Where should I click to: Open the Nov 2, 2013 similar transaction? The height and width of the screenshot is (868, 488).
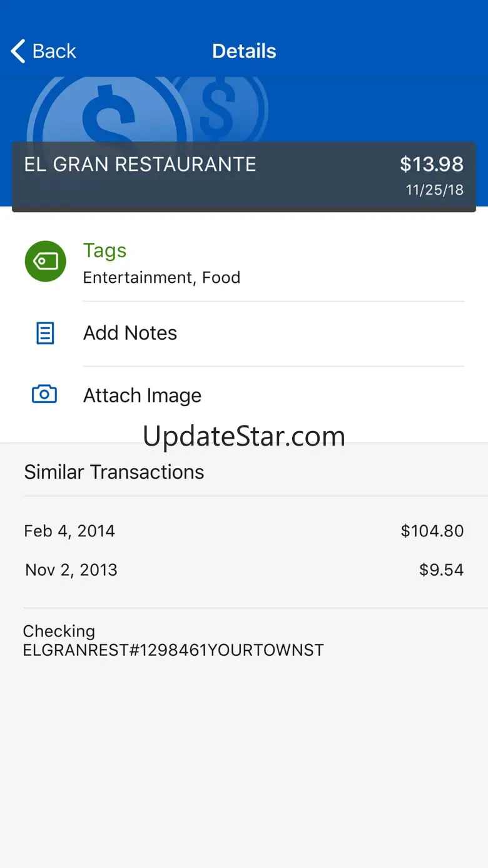point(71,570)
